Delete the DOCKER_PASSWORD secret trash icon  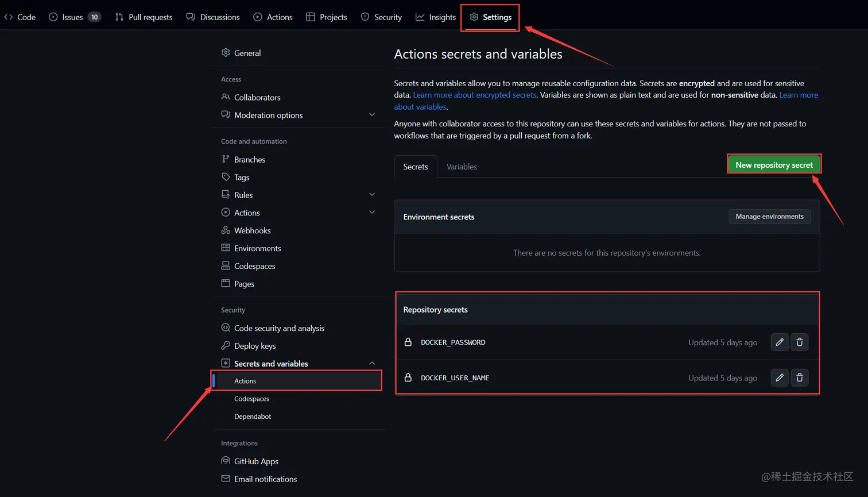coord(800,342)
